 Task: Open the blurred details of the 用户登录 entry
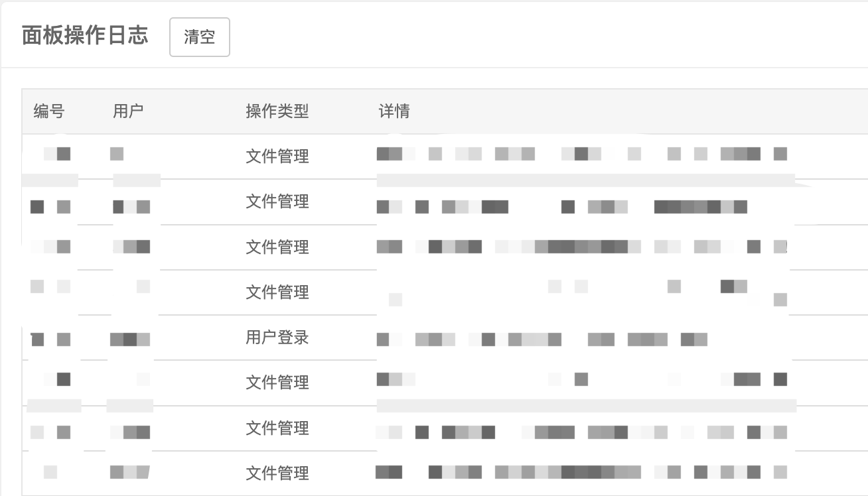(x=542, y=340)
